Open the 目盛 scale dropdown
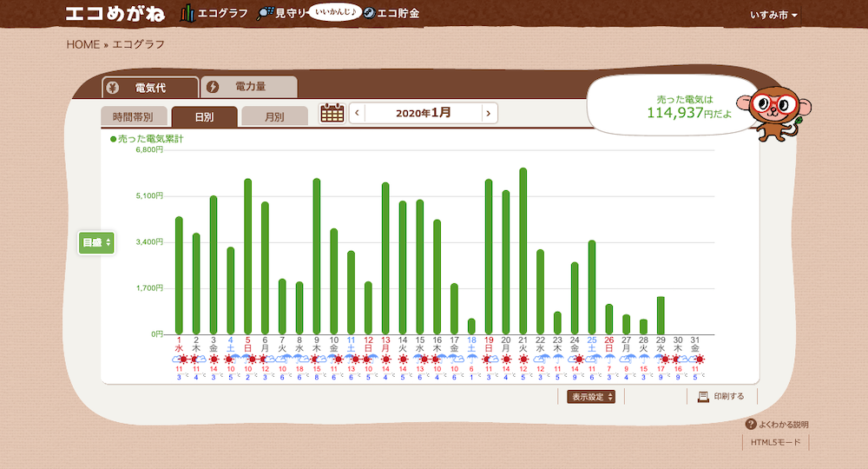Viewport: 868px width, 469px height. click(96, 242)
